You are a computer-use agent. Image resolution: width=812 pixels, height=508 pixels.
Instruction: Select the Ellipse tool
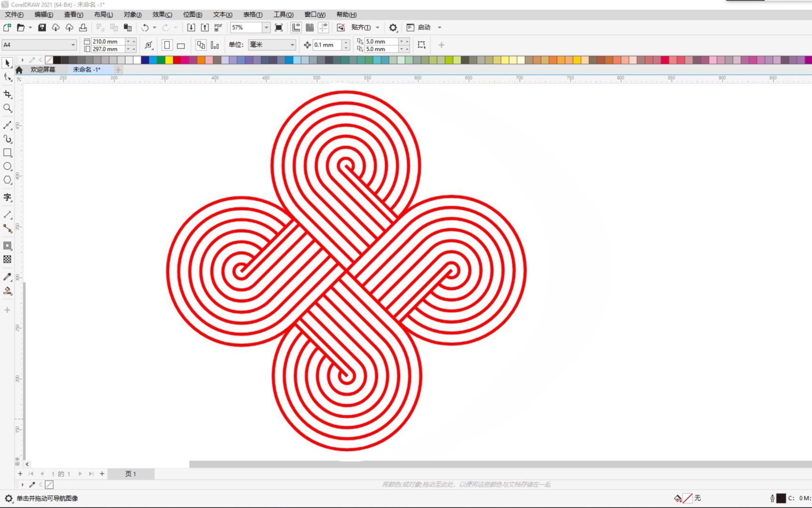7,166
